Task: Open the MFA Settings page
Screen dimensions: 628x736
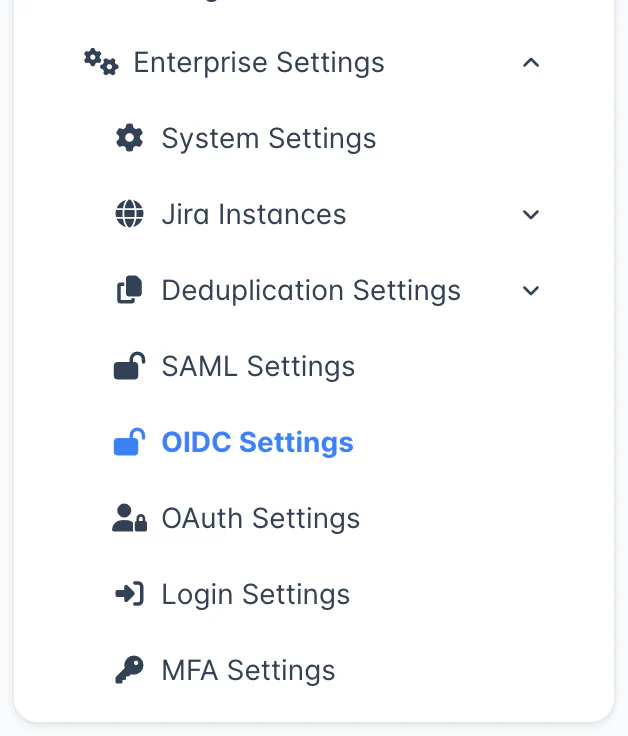Action: tap(248, 670)
